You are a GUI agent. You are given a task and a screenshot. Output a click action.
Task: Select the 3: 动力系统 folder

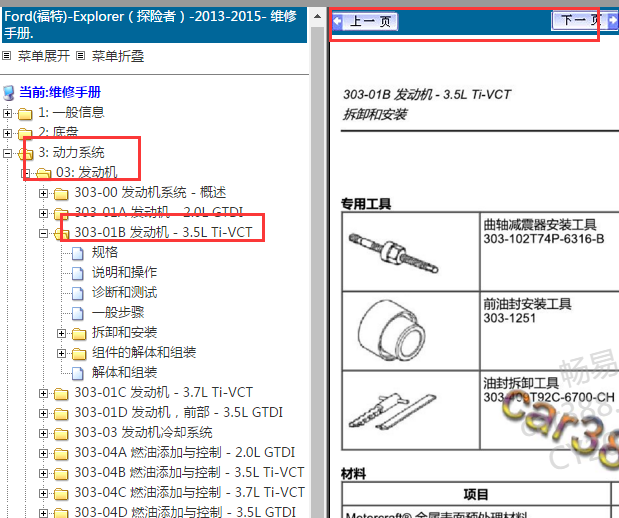tap(71, 152)
